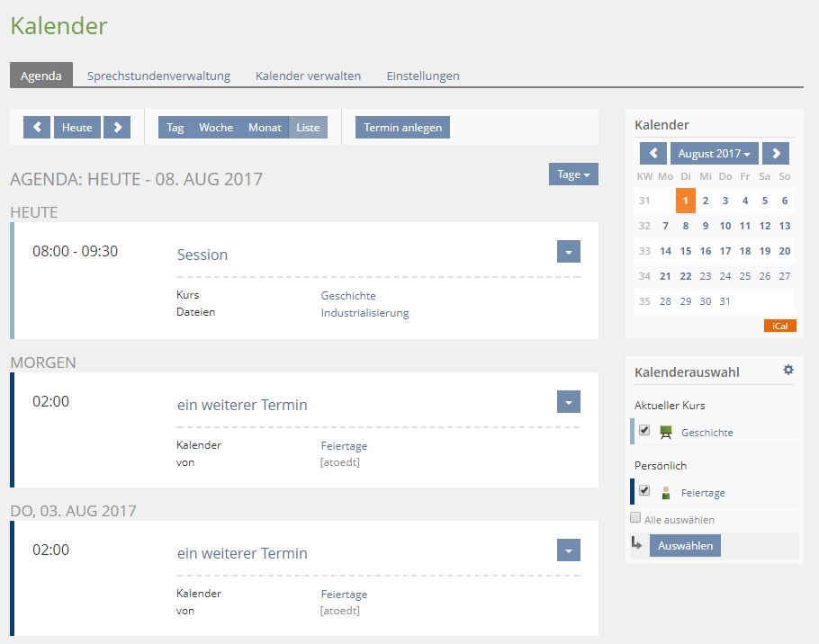Switch to Monat view
Image resolution: width=819 pixels, height=644 pixels.
coord(265,128)
